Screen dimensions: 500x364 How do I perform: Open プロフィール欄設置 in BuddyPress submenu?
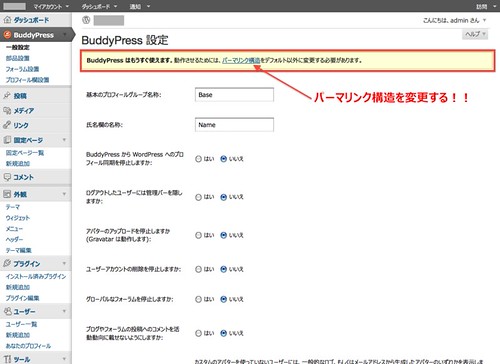click(x=27, y=80)
